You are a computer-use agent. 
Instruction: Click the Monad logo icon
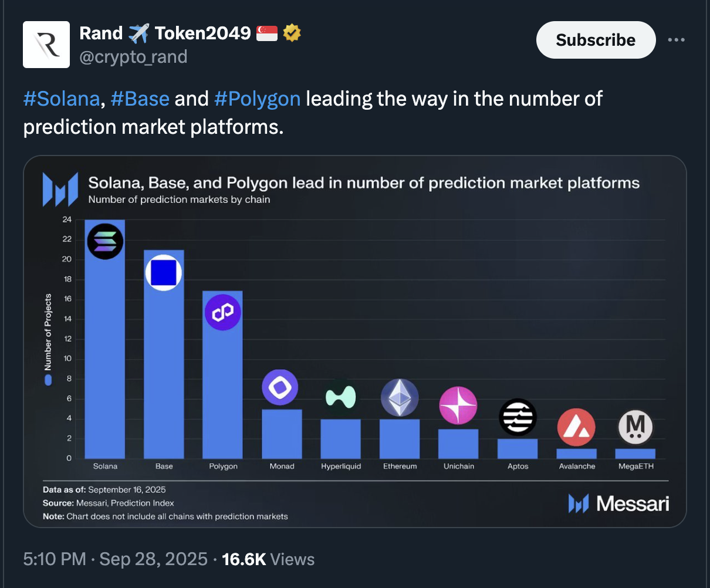[280, 387]
